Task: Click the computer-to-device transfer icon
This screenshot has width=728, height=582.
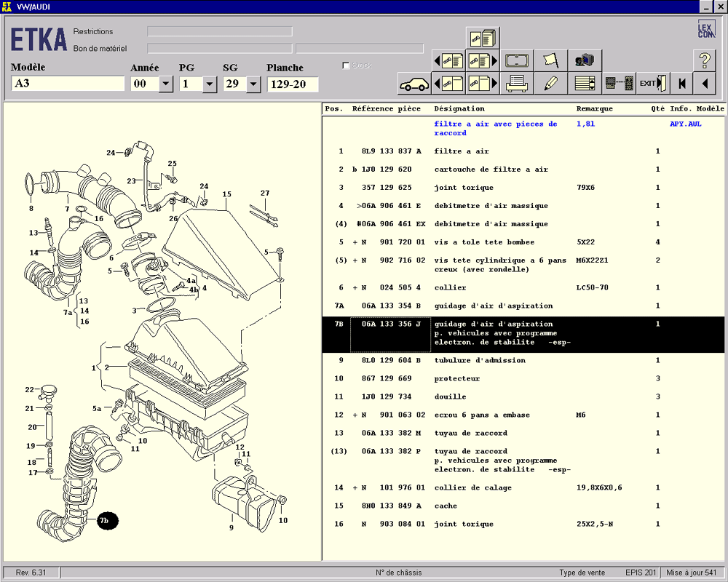Action: [619, 83]
